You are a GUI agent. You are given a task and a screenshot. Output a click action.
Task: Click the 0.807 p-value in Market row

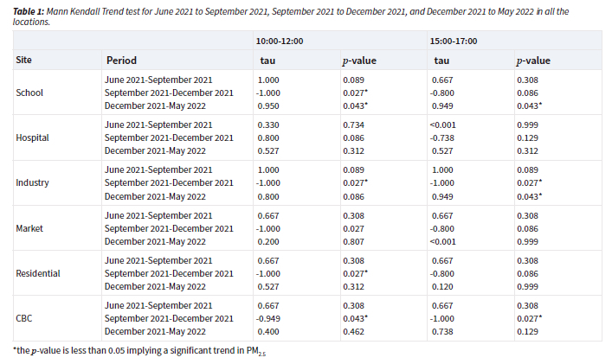[x=355, y=241]
